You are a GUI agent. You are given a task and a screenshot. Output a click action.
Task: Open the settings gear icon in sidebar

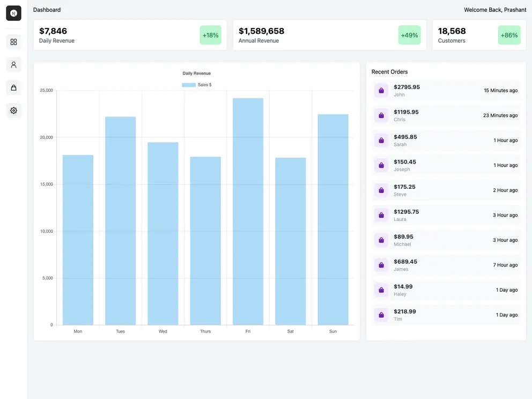tap(13, 110)
